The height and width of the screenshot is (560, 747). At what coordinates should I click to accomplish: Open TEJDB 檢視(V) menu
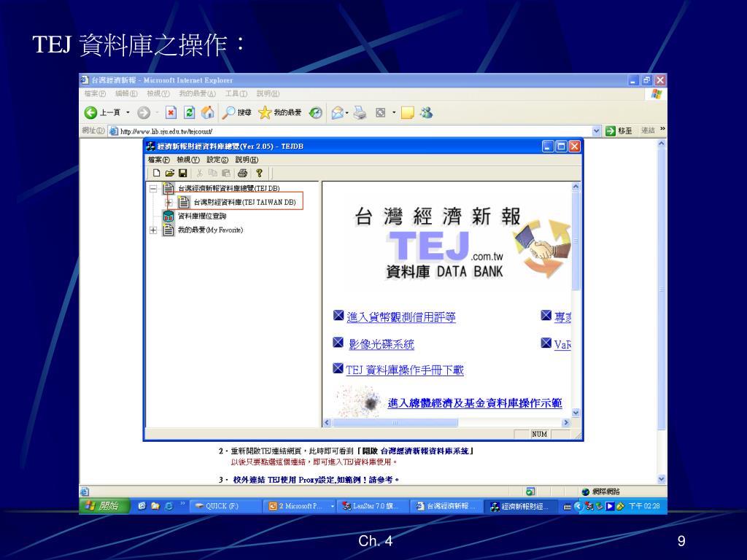pos(187,160)
